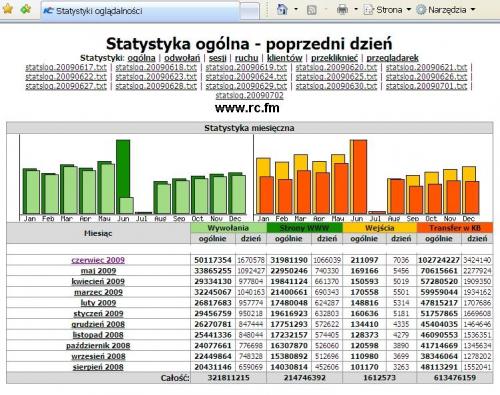This screenshot has height=395, width=500.
Task: Open a new blank tab
Action: coord(249,11)
